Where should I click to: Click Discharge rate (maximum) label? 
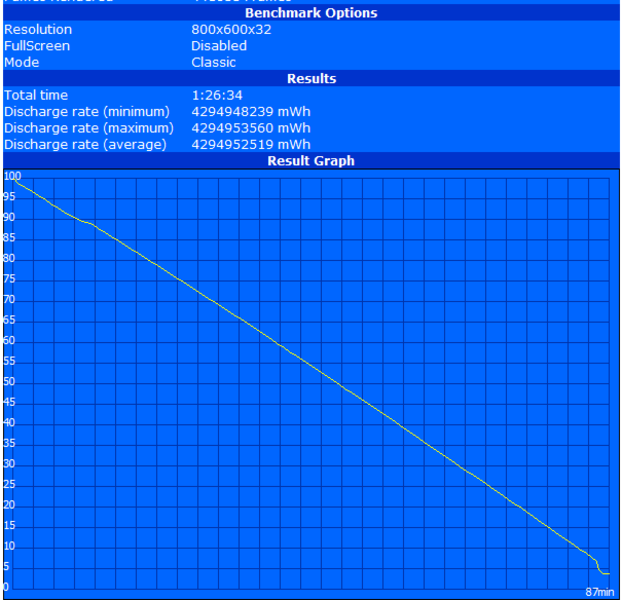(89, 128)
